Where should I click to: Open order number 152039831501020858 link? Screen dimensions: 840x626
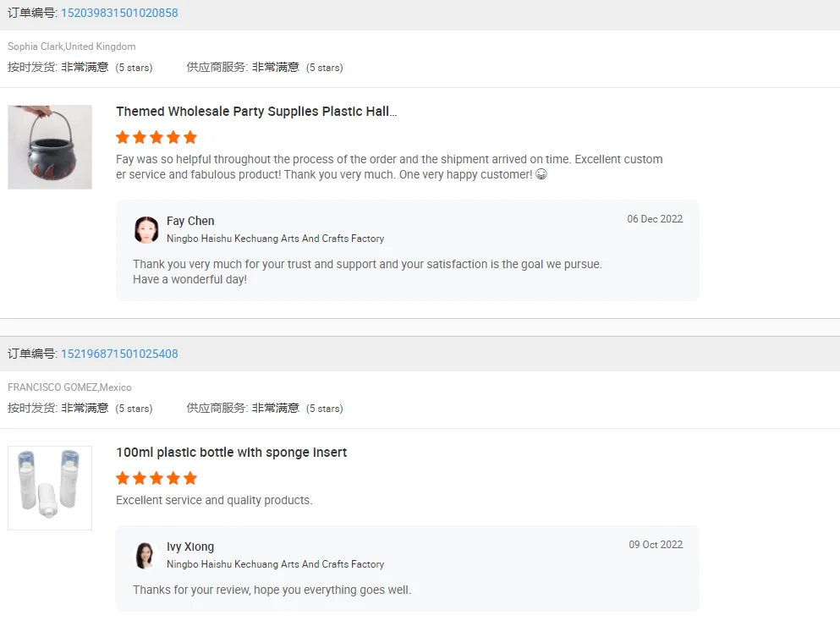point(119,14)
